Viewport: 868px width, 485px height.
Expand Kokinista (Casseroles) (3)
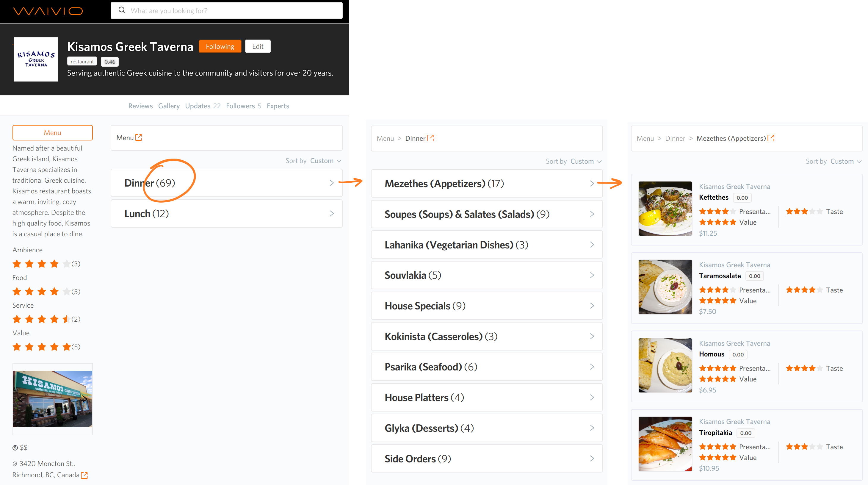click(x=487, y=336)
